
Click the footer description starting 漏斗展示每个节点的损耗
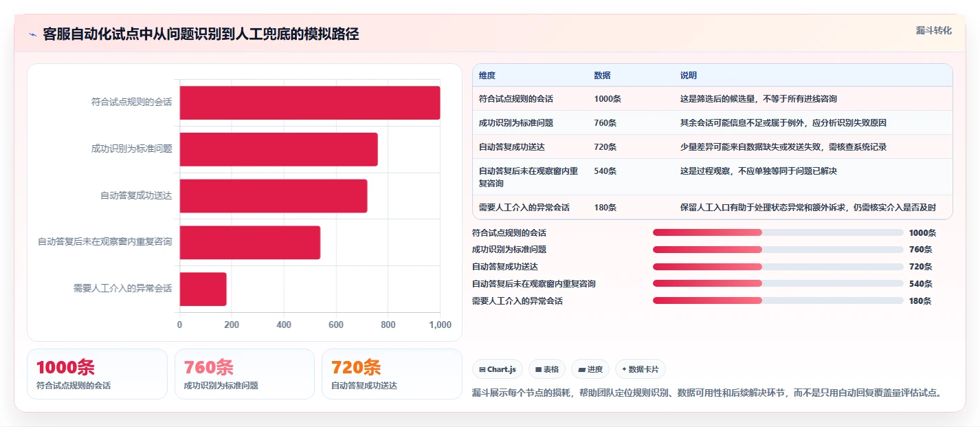tap(706, 393)
